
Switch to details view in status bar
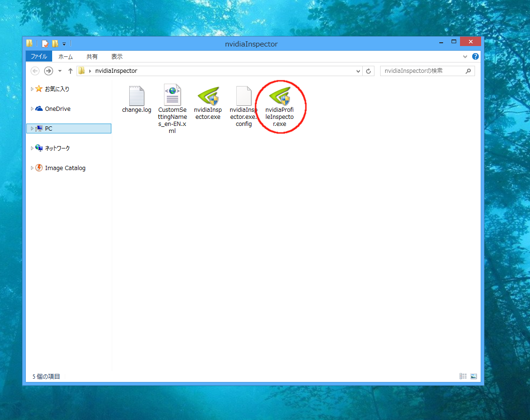point(463,376)
